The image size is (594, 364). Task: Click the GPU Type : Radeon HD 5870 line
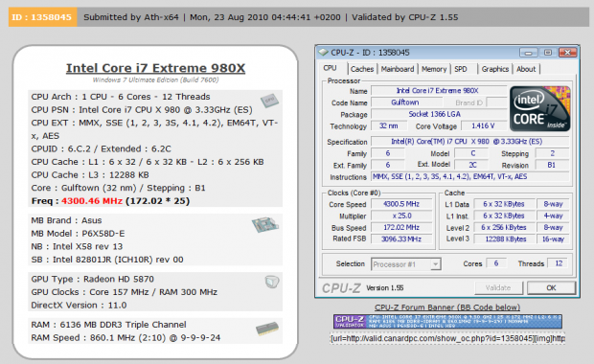tap(92, 279)
